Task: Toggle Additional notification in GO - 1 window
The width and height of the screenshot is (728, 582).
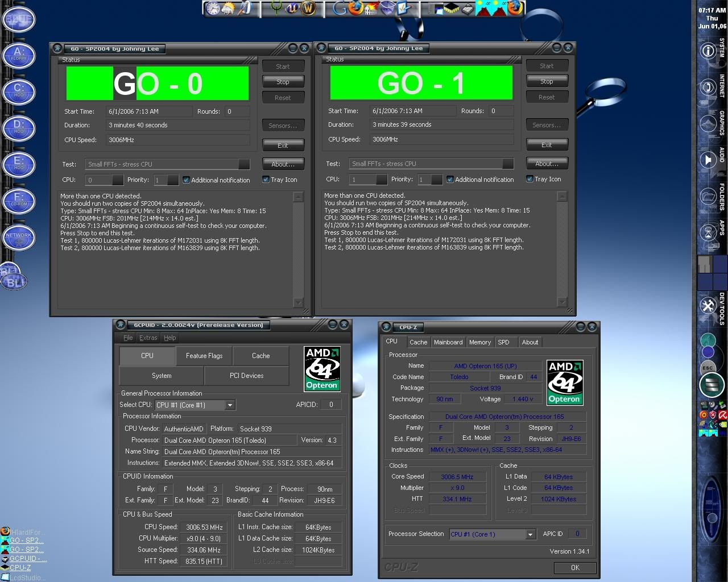Action: [x=480, y=180]
